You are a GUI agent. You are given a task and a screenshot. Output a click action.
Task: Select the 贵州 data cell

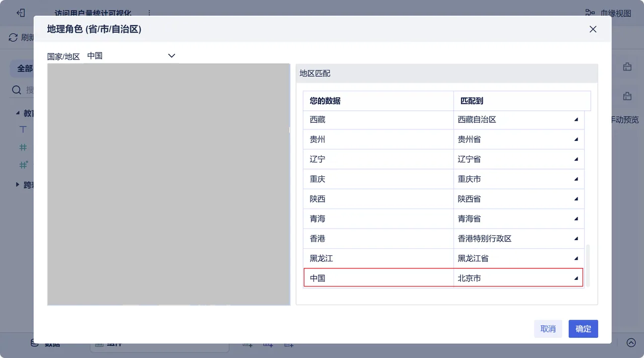point(378,139)
